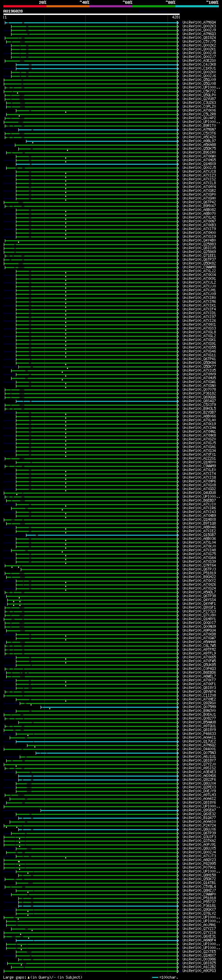Click the UniRef100_Q7YZJ0 label
This screenshot has height=980, width=222.
point(199,764)
